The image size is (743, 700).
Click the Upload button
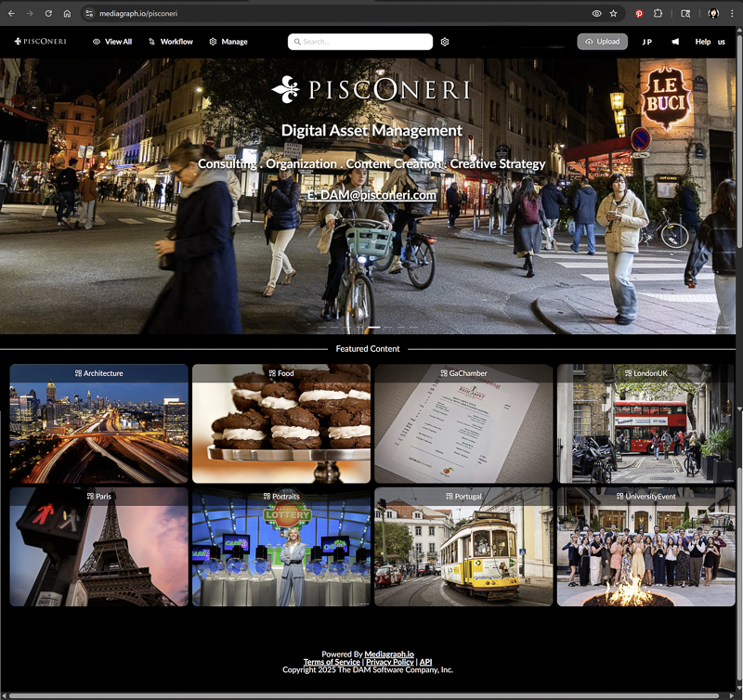[602, 42]
